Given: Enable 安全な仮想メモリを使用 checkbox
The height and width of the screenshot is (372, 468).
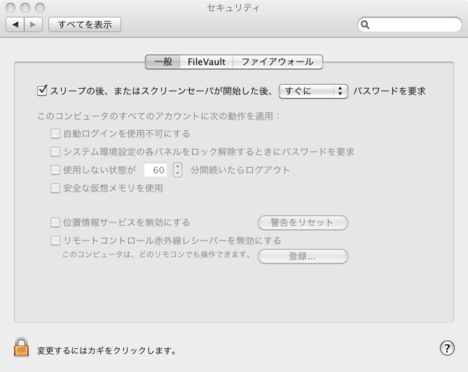Looking at the screenshot, I should pyautogui.click(x=55, y=188).
